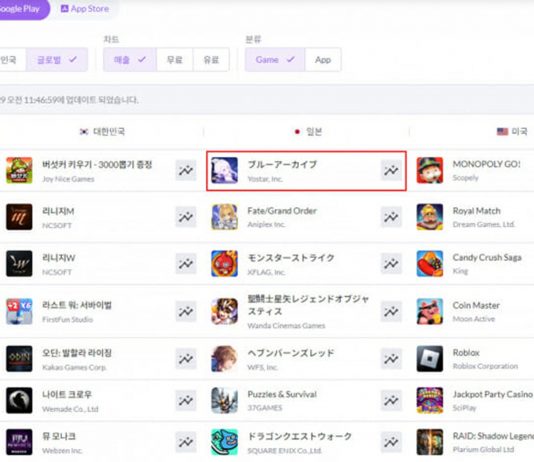Click the 버섯커 키우기 app icon
The height and width of the screenshot is (462, 534).
click(x=19, y=170)
